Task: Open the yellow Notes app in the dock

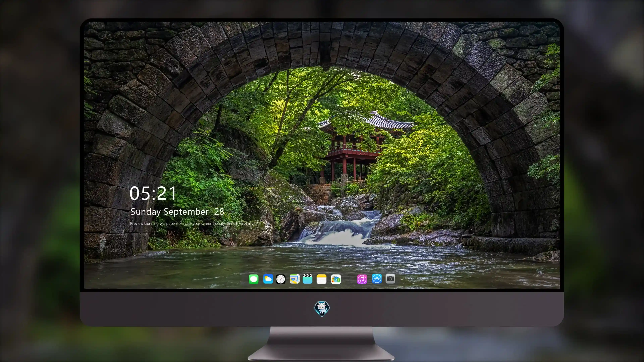Action: tap(321, 279)
